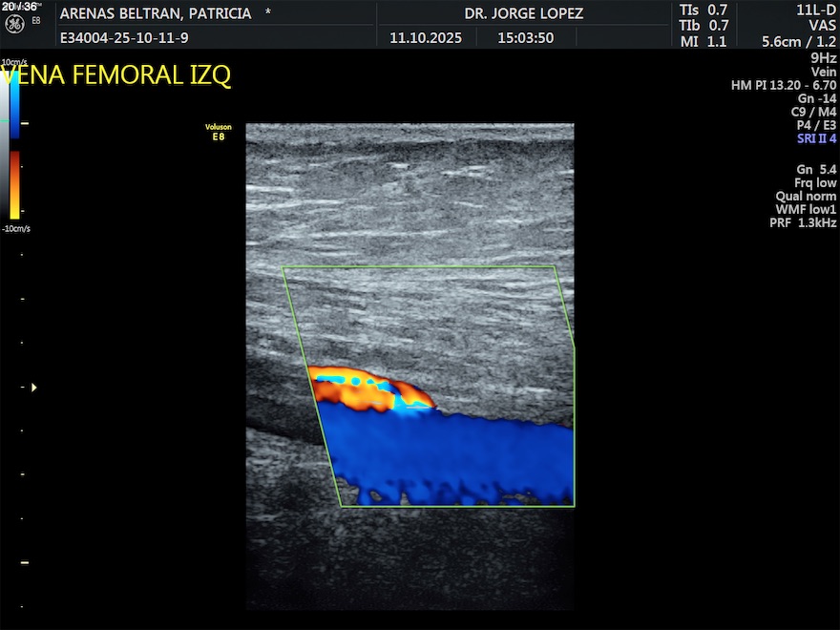Image resolution: width=840 pixels, height=630 pixels.
Task: Click the Vein preset label
Action: 823,72
